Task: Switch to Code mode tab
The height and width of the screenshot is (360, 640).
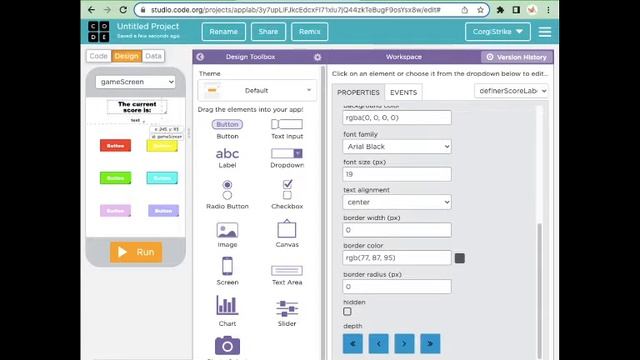Action: tap(98, 56)
